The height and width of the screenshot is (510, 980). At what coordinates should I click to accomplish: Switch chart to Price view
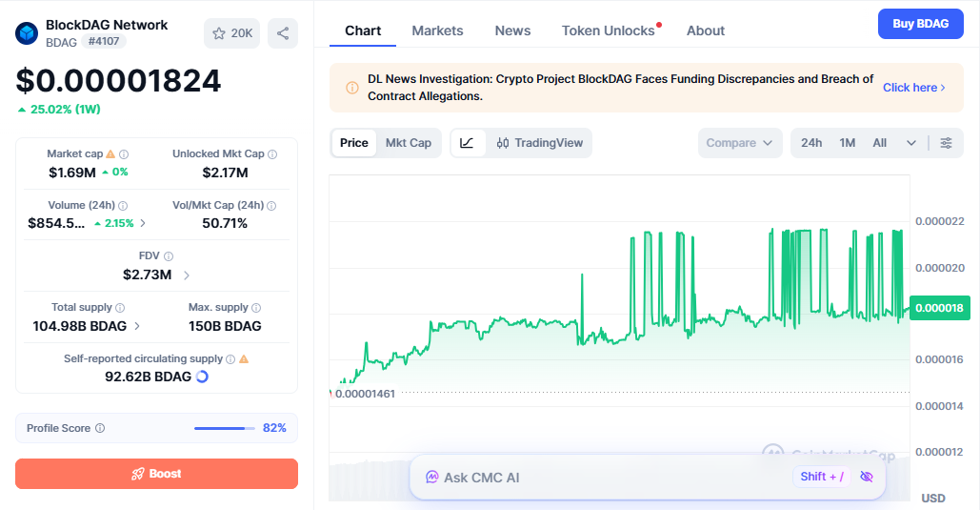(353, 143)
